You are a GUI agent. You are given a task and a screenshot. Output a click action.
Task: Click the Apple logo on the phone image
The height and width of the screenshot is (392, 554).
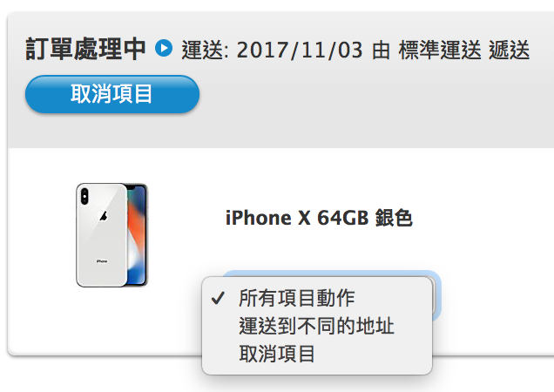(x=103, y=216)
